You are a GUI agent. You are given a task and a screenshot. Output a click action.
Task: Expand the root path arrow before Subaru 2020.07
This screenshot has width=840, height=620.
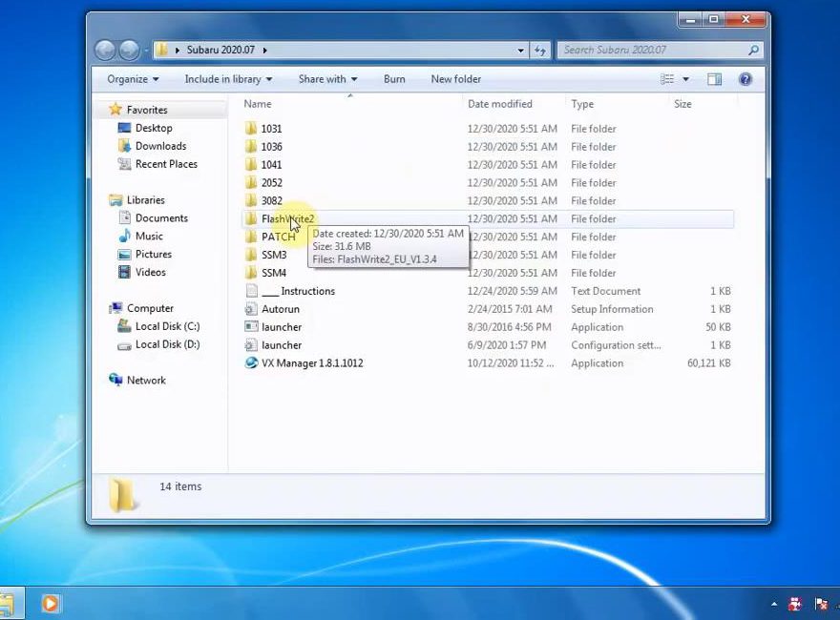click(178, 51)
